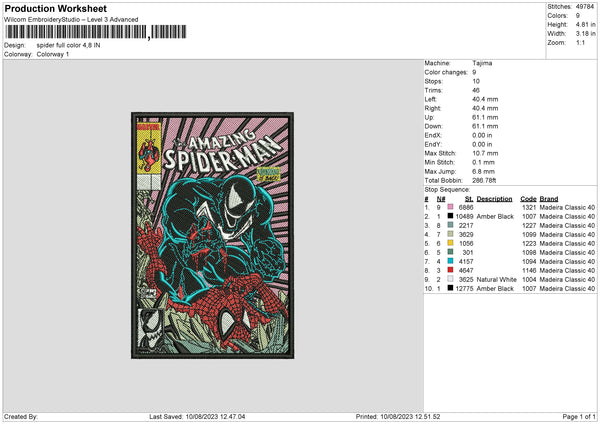Screen dimensions: 600x424
Task: Click the pink thread swatch in stop 1
Action: pos(450,207)
